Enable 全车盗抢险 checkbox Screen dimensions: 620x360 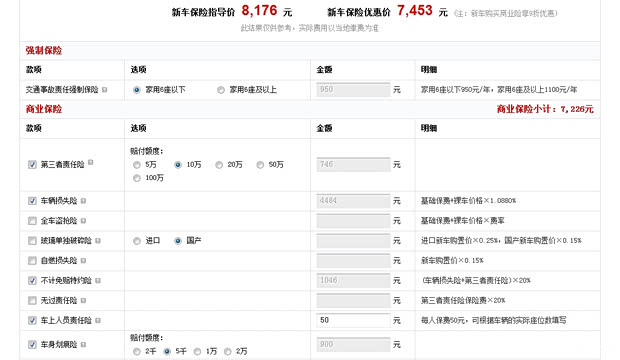point(32,221)
